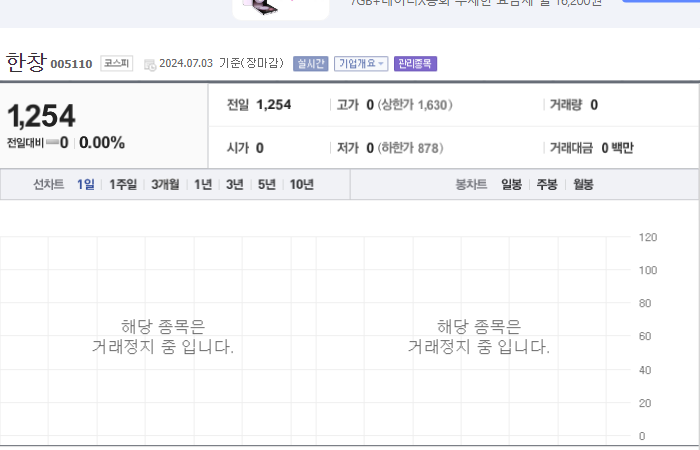Click the 거래대금 label
Image resolution: width=700 pixels, height=450 pixels.
pyautogui.click(x=571, y=148)
